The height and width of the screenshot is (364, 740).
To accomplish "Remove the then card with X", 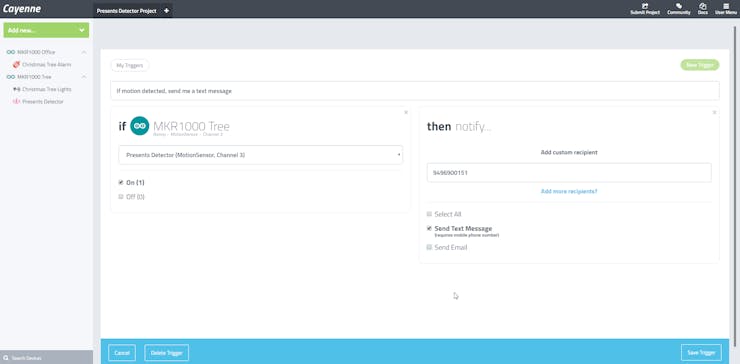I will pos(714,112).
